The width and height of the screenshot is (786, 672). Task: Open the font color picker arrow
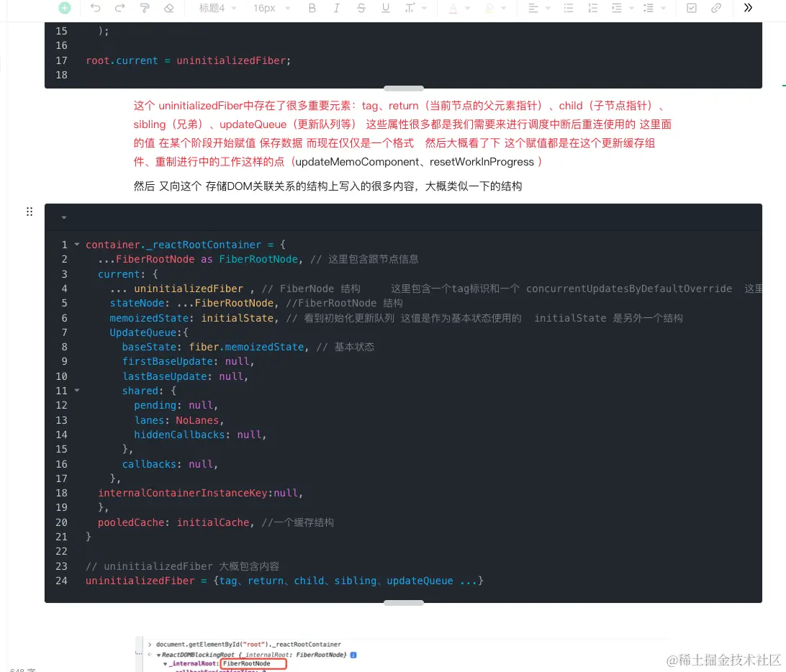tap(467, 8)
